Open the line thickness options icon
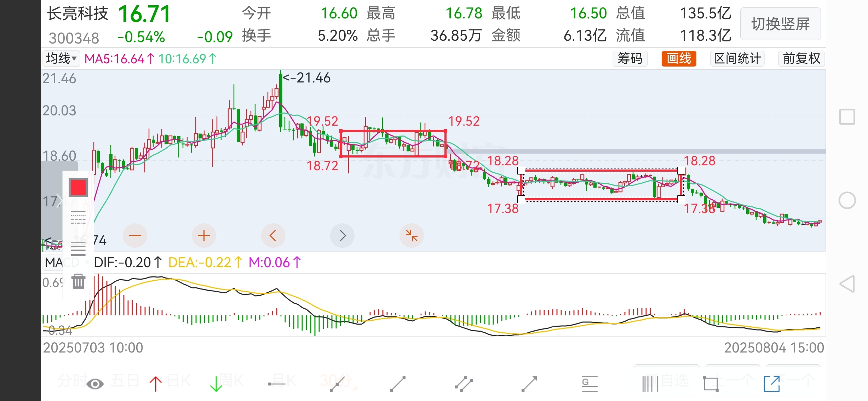This screenshot has width=868, height=401. tap(78, 249)
